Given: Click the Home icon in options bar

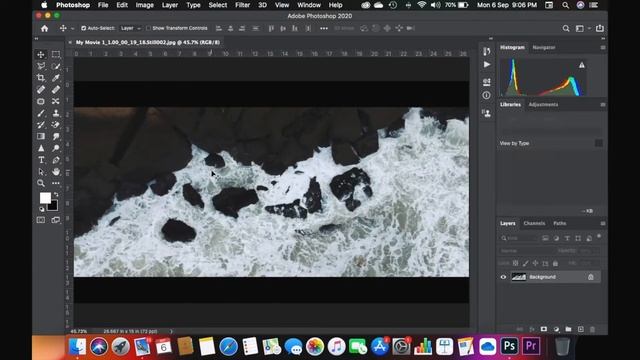Looking at the screenshot, I should point(44,28).
